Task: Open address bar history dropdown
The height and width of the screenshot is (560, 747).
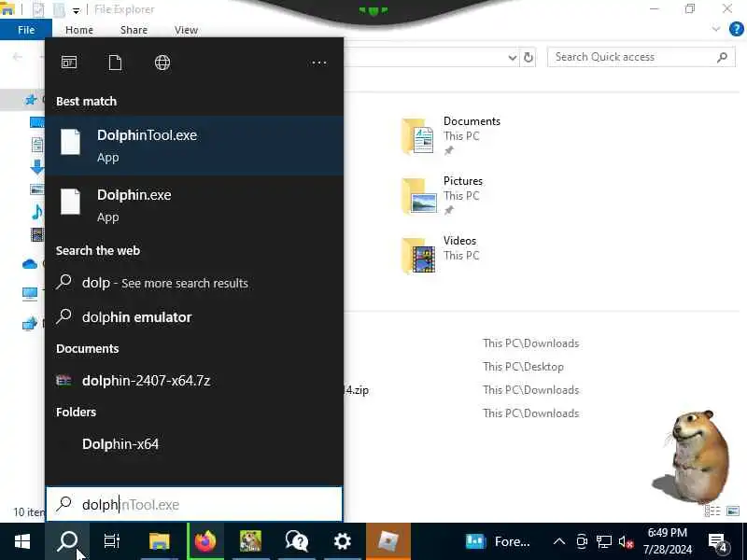Action: (x=512, y=58)
